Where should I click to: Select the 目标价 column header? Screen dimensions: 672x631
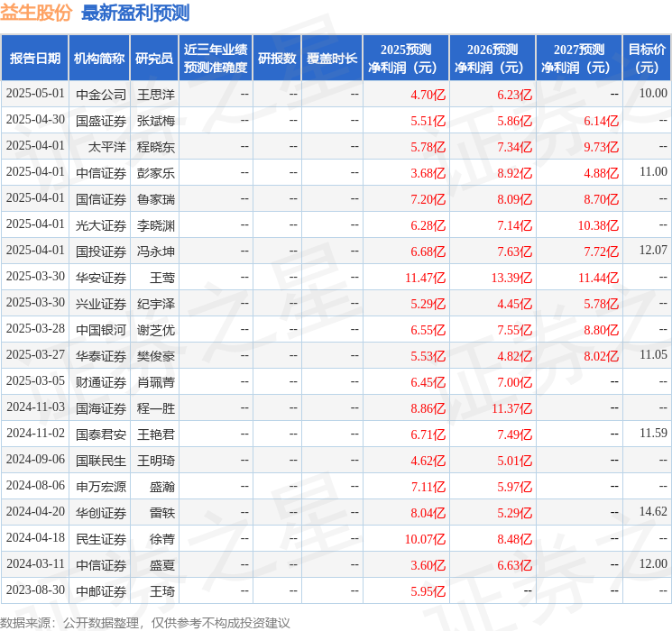point(646,59)
